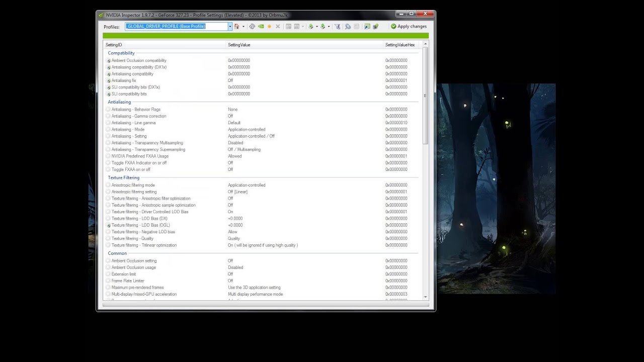
Task: Select Anisotropic filtering mode row
Action: click(262, 185)
